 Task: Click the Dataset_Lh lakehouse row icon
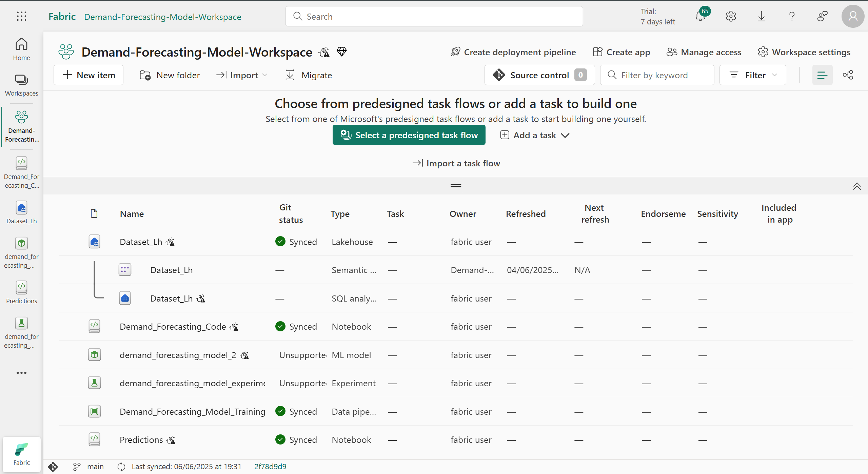click(94, 242)
